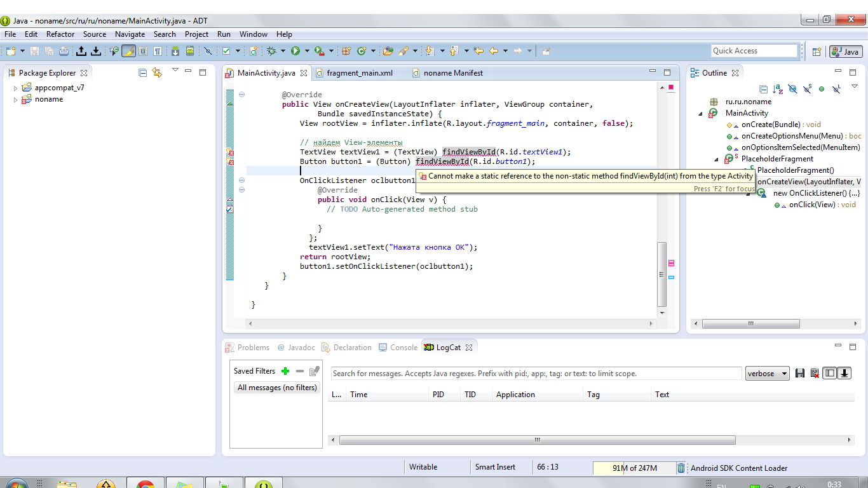
Task: Save LogCat log with the floppy disk icon
Action: coord(800,374)
